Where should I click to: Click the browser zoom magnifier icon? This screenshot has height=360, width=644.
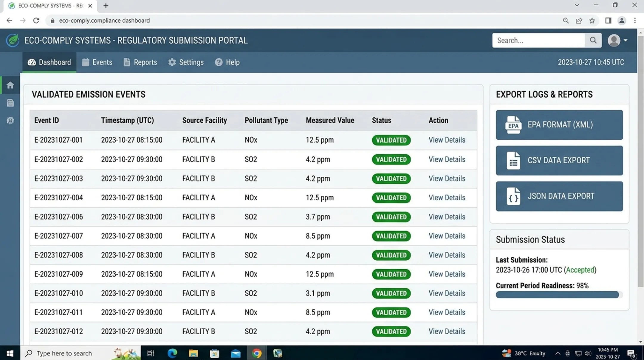[566, 20]
